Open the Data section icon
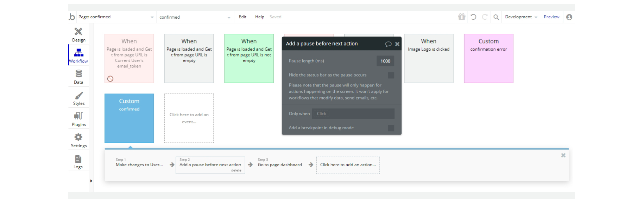644x201 pixels. tap(78, 77)
